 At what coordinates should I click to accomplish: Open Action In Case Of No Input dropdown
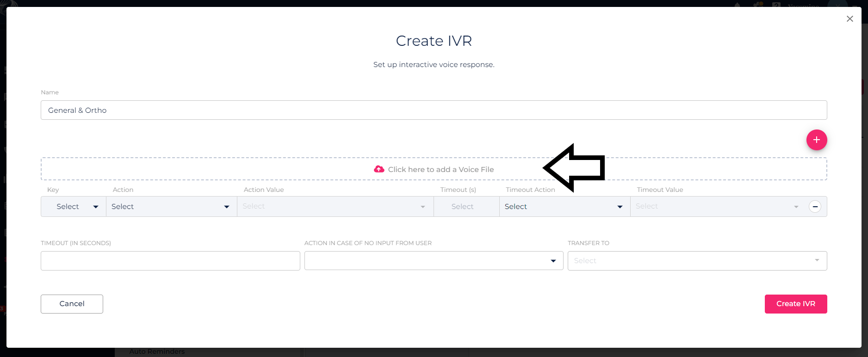tap(434, 261)
